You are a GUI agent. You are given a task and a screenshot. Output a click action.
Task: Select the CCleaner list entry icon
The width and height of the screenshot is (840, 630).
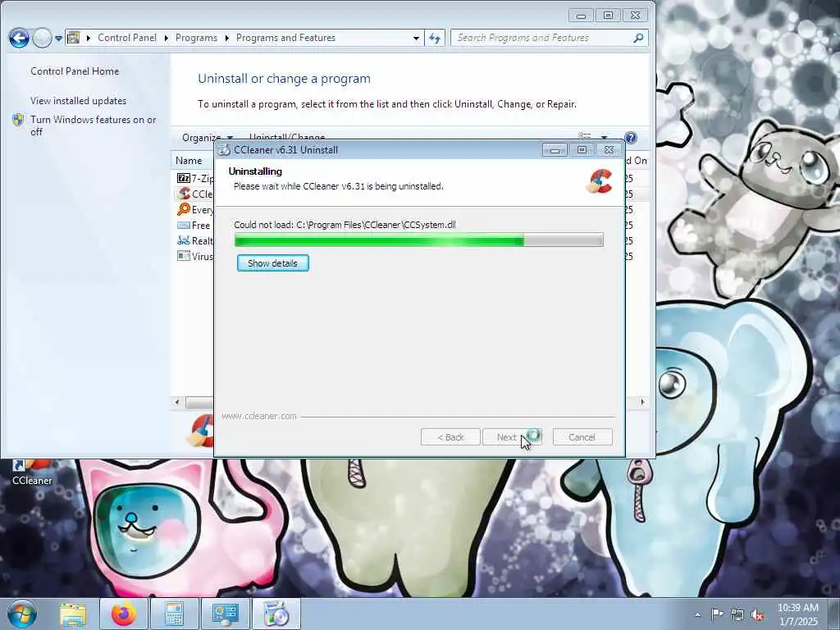(184, 194)
